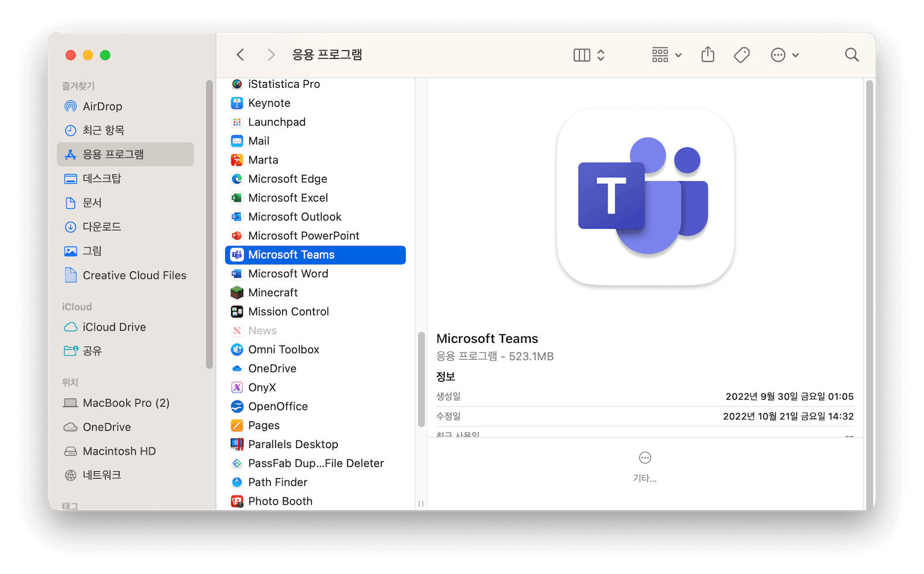The image size is (924, 574).
Task: Select the Microsoft Outlook icon
Action: [237, 217]
